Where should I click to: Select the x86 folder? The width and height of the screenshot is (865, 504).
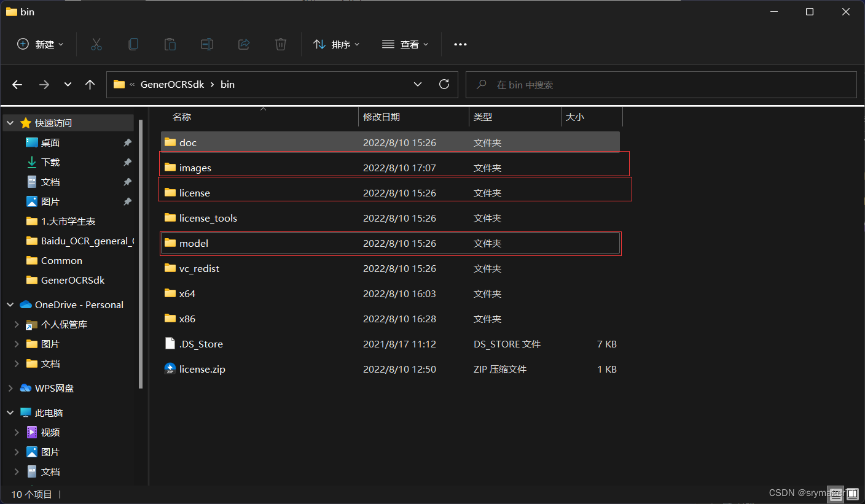390,319
